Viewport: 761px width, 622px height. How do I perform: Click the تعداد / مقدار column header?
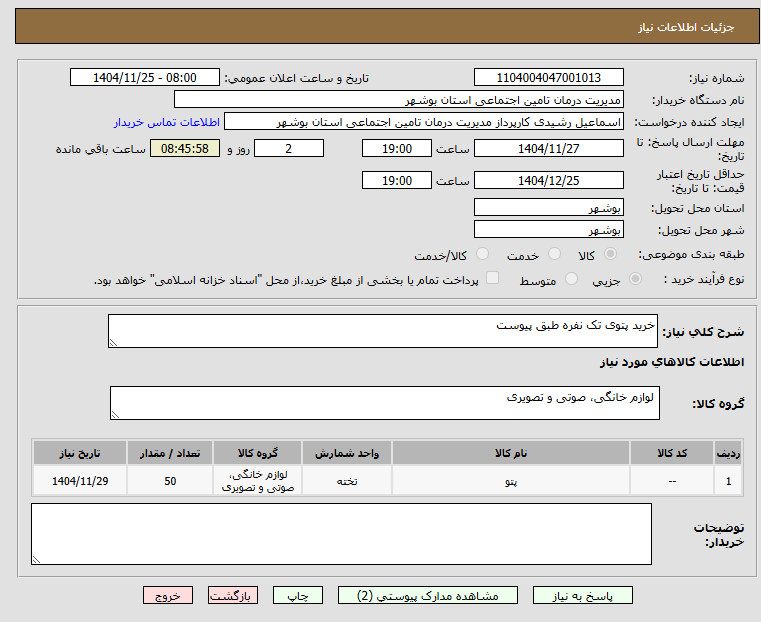(x=170, y=453)
